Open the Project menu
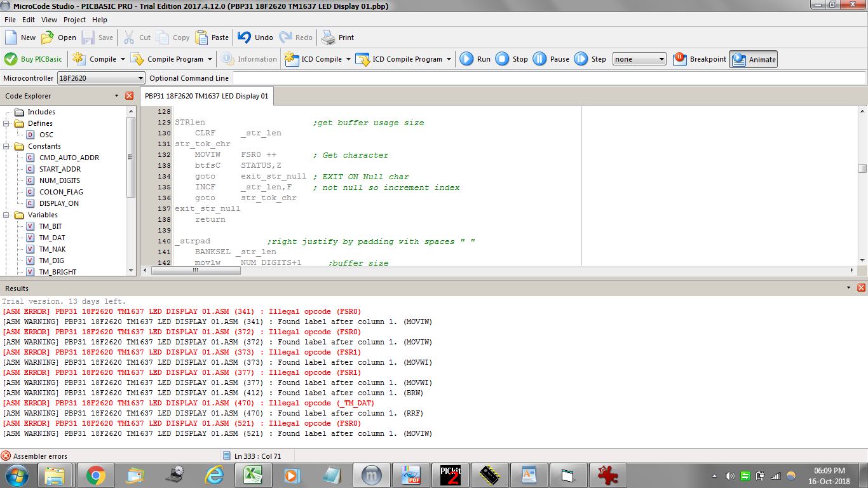868x488 pixels. [74, 20]
